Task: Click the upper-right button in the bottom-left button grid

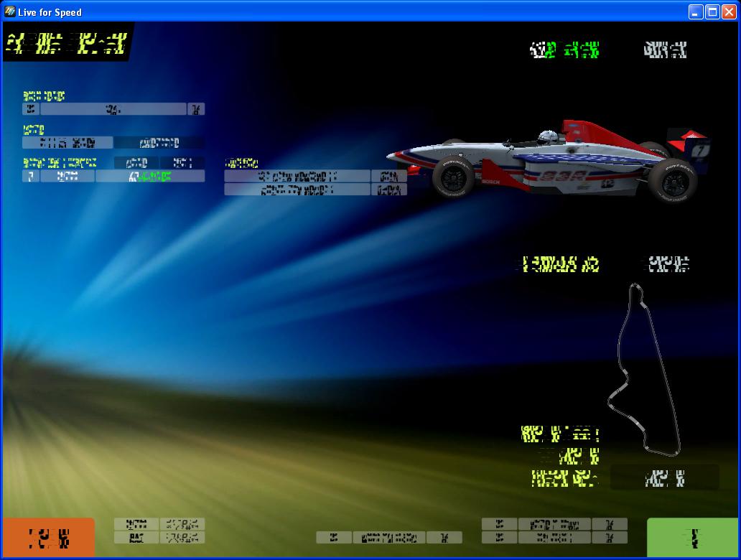Action: tap(182, 524)
